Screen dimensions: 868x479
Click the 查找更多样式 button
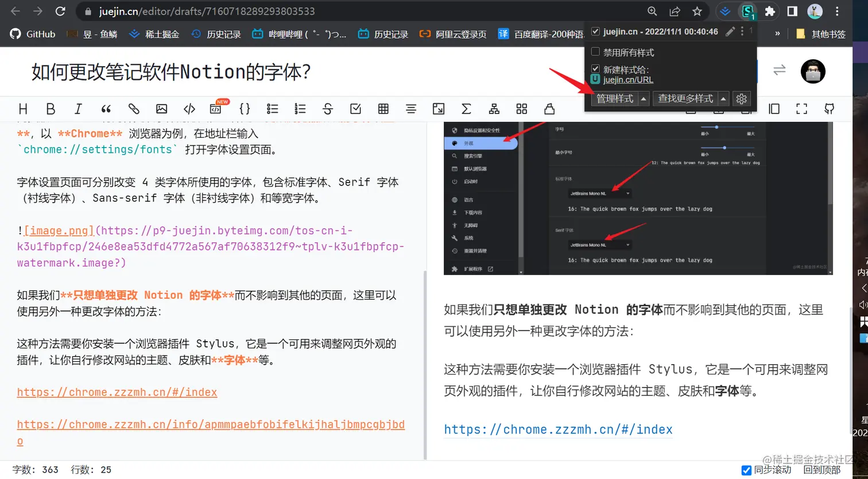click(x=685, y=99)
